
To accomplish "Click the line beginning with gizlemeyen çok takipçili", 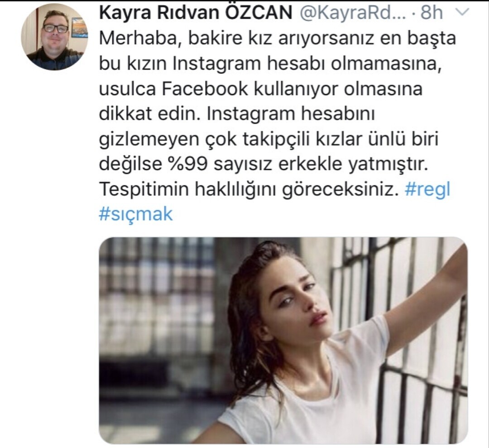I will [269, 140].
